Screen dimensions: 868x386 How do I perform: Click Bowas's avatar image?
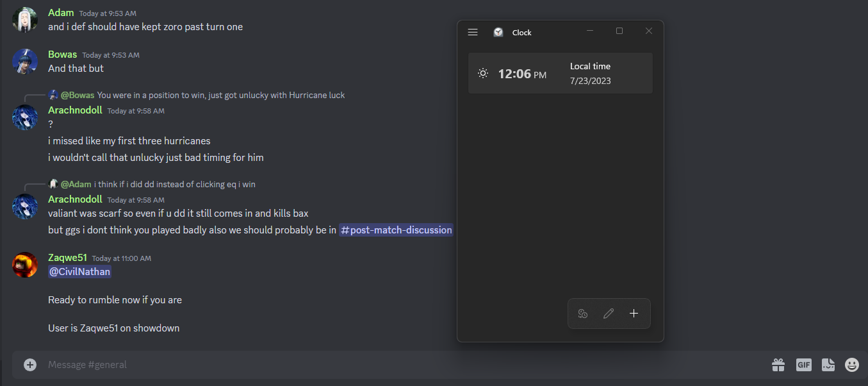[25, 62]
